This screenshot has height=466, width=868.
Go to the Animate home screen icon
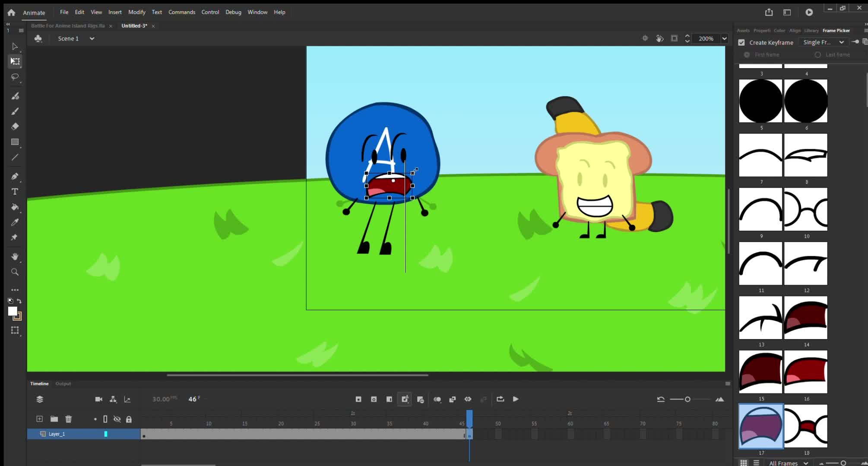[x=11, y=13]
